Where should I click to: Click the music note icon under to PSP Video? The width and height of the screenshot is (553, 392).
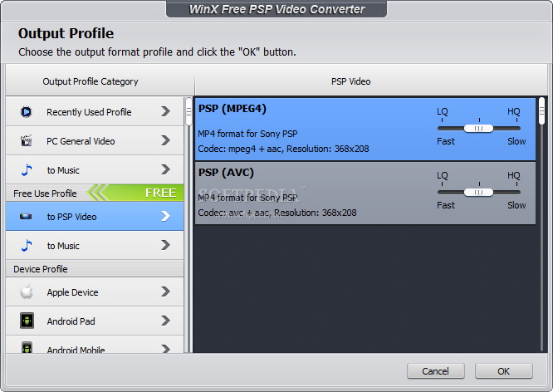27,245
